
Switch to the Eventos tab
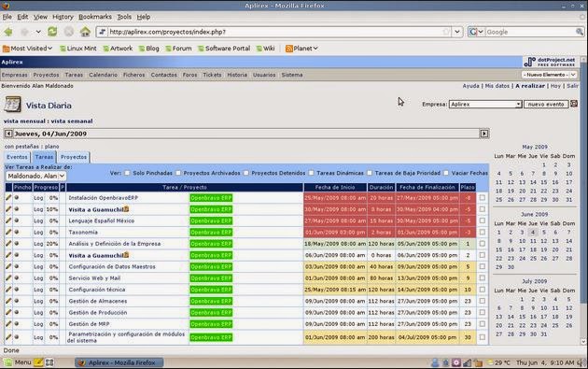pyautogui.click(x=17, y=157)
